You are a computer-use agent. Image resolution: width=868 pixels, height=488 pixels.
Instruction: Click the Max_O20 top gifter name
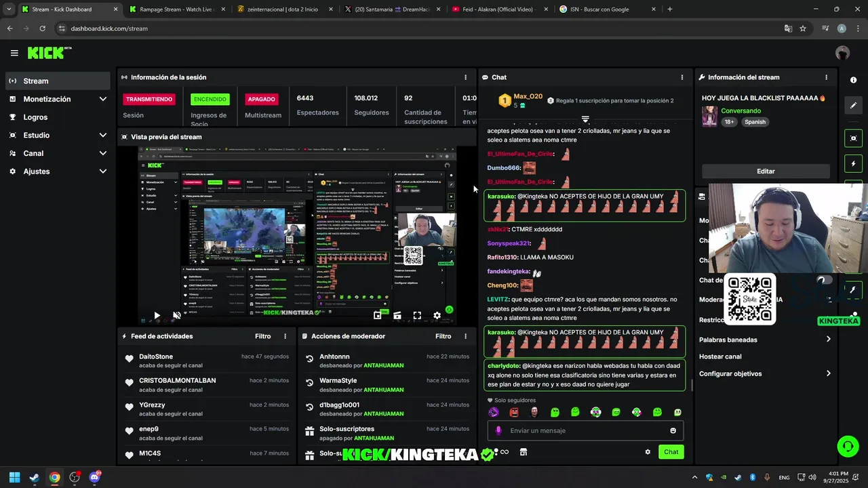528,97
